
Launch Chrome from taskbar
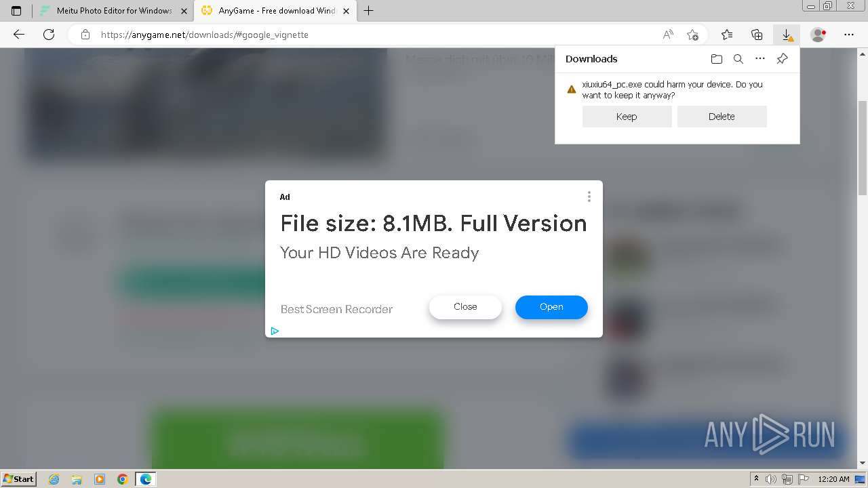(122, 479)
